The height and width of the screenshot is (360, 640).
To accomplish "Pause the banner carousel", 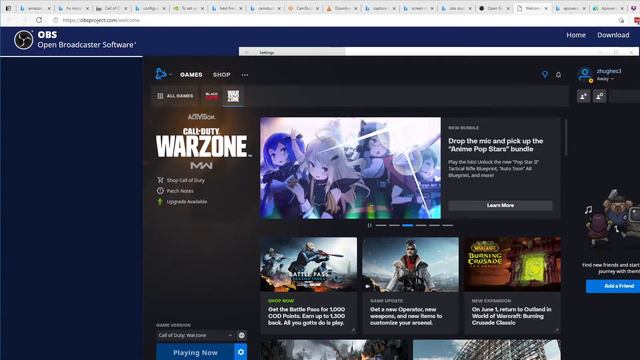I will pyautogui.click(x=369, y=225).
